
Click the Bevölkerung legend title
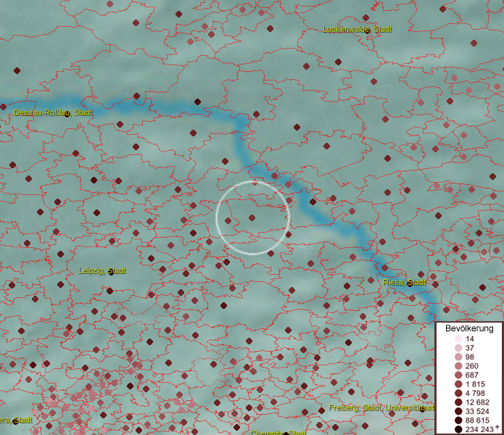(468, 328)
